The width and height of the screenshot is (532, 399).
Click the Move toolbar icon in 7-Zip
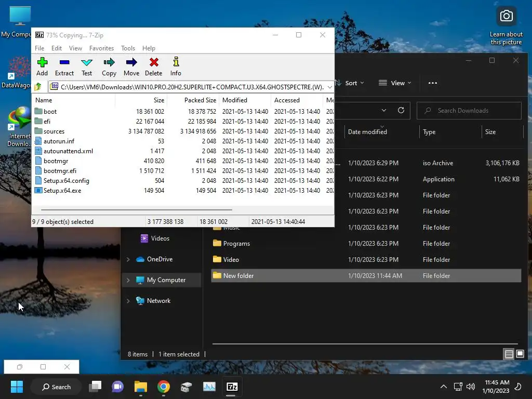pyautogui.click(x=131, y=66)
